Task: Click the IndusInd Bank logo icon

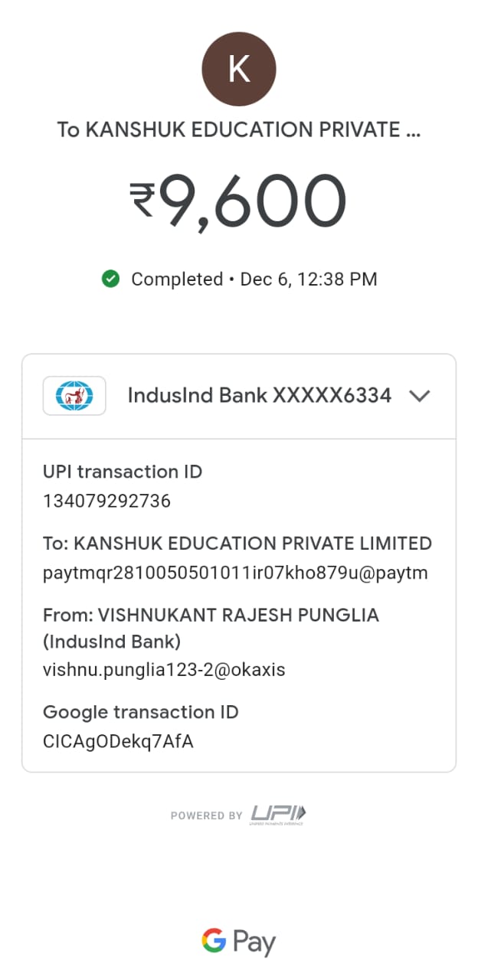Action: click(74, 396)
